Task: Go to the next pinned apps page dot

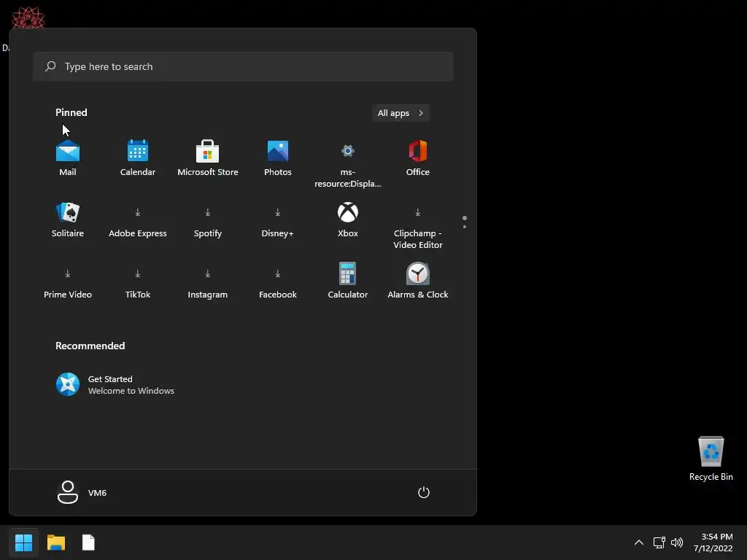Action: click(x=465, y=227)
